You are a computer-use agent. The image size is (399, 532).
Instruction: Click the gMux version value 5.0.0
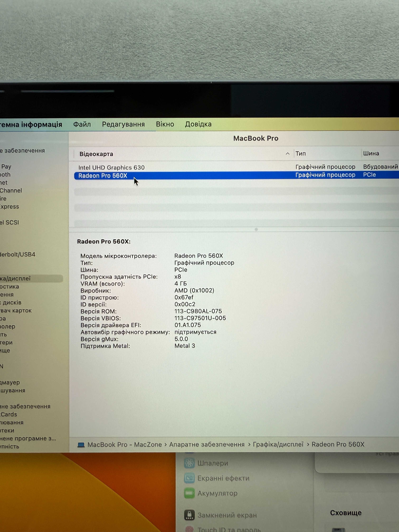181,339
